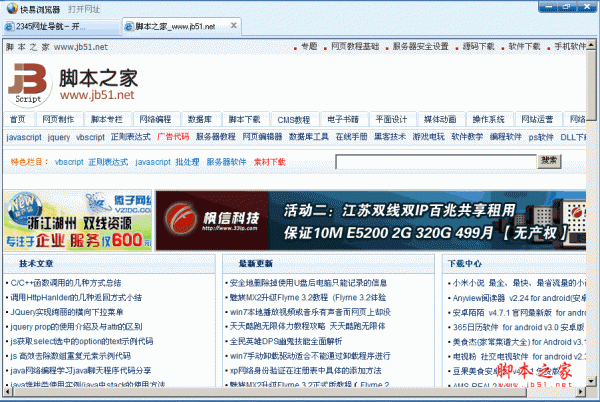Open the 脚本下载 navigation tab

(x=244, y=119)
